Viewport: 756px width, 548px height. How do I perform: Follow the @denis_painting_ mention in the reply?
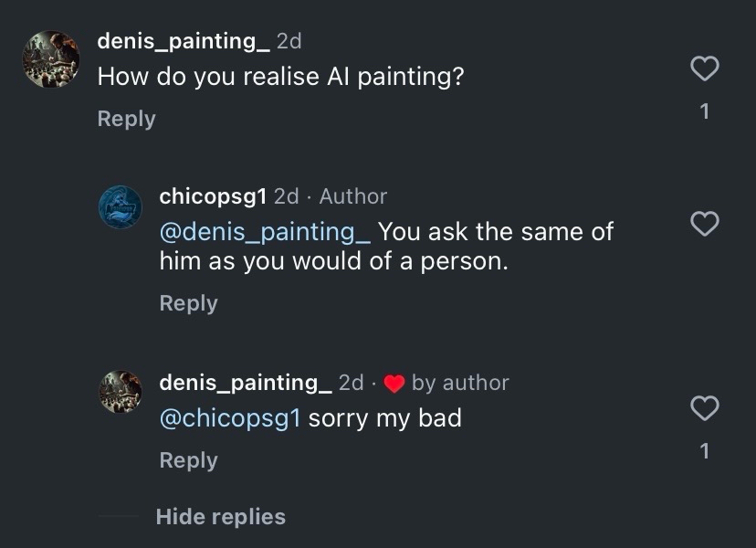[x=265, y=232]
